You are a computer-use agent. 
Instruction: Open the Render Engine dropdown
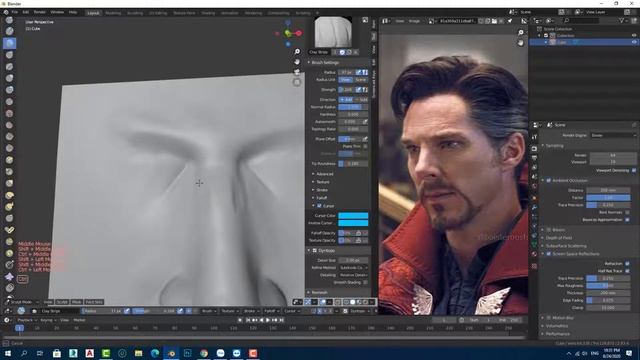point(613,135)
